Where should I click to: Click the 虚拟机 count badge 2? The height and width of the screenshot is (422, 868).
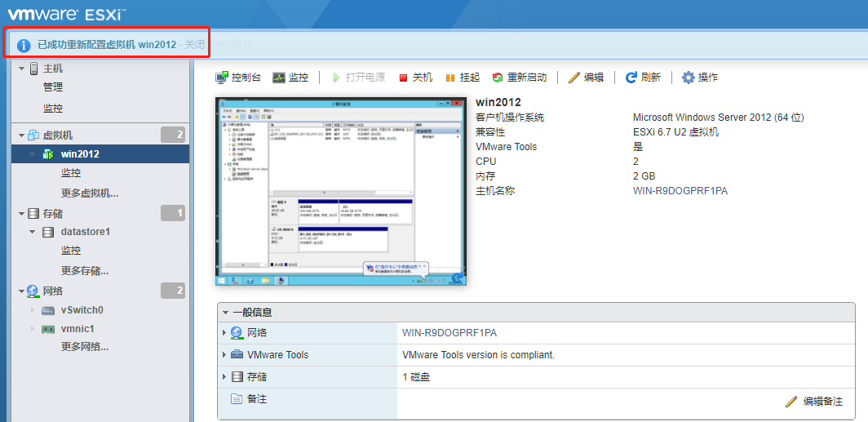[x=173, y=135]
